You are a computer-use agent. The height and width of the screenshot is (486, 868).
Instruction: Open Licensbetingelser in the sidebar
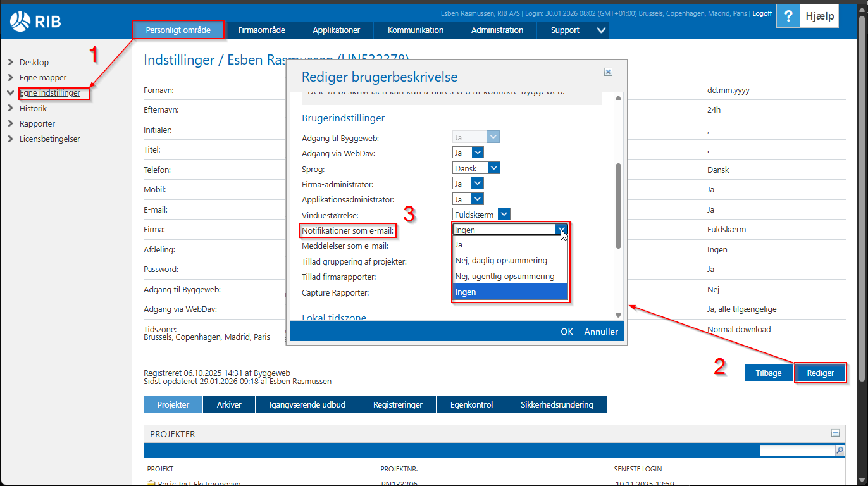tap(50, 139)
